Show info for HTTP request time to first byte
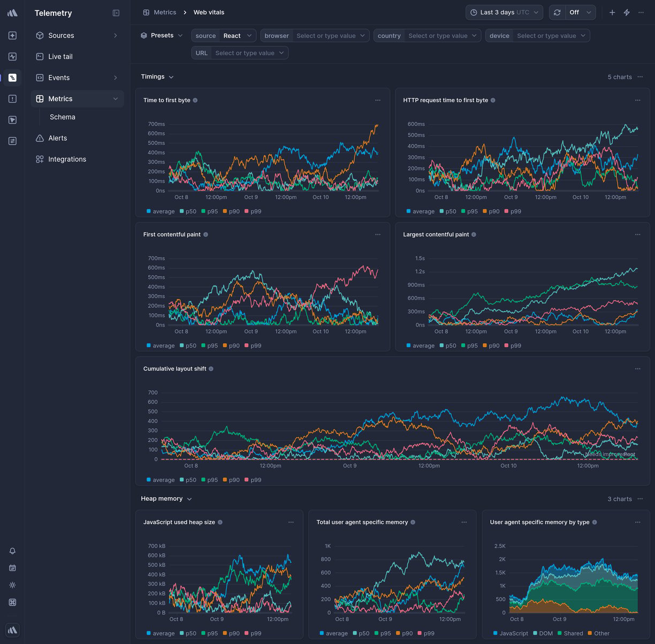The width and height of the screenshot is (655, 644). pos(493,100)
